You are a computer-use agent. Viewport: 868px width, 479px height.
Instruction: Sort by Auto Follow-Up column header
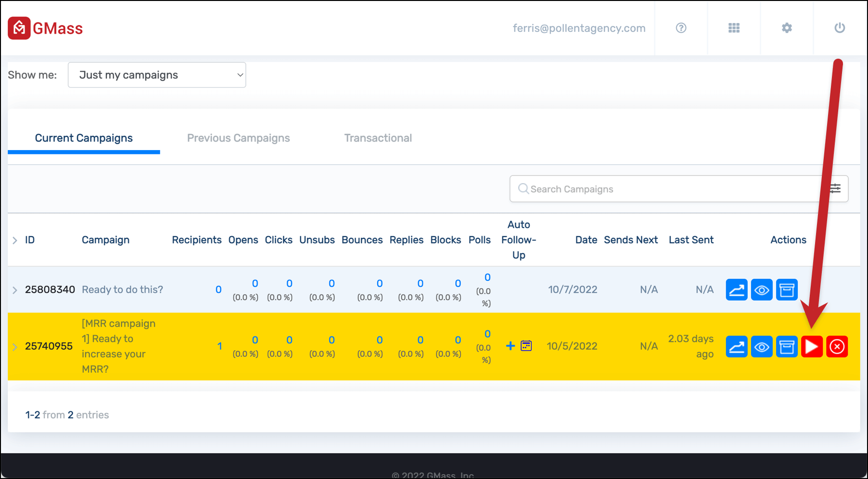coord(519,240)
